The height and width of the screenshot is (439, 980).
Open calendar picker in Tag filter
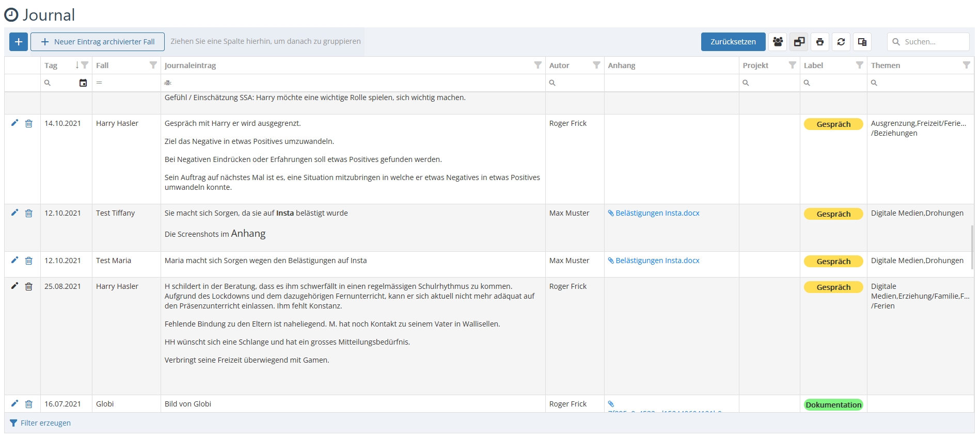pos(83,83)
